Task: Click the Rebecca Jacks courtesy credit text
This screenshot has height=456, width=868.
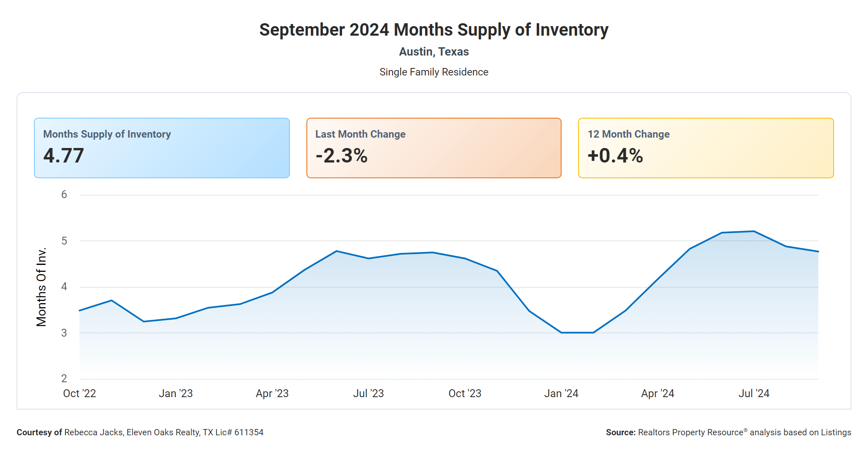Action: pyautogui.click(x=140, y=432)
